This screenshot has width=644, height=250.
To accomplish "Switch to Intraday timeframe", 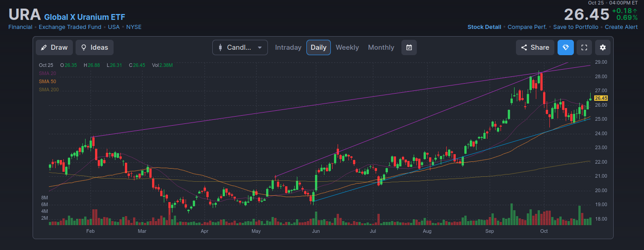I will point(288,47).
